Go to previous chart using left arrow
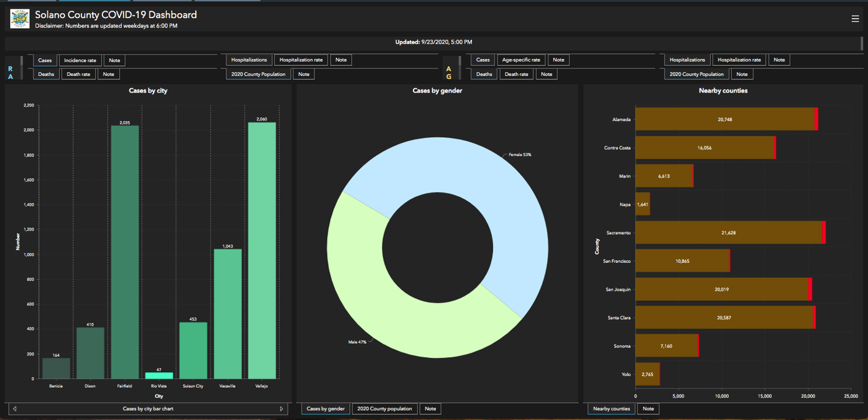The image size is (868, 420). [x=15, y=409]
